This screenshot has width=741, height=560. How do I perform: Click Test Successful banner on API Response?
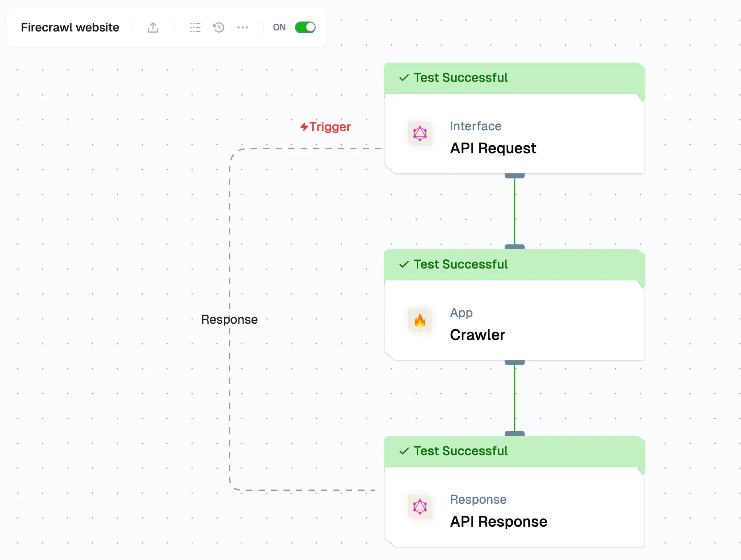tap(461, 451)
